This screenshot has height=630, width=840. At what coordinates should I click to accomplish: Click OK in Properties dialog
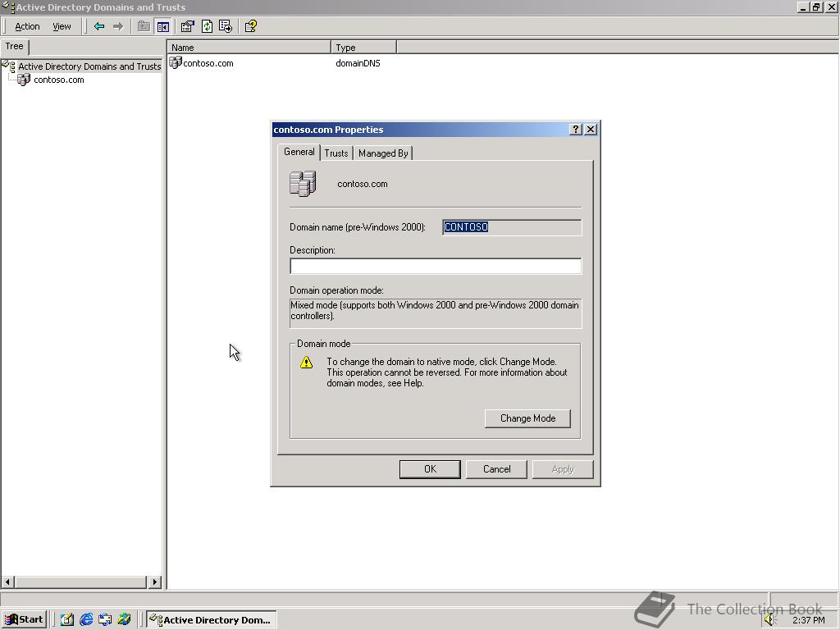(430, 469)
